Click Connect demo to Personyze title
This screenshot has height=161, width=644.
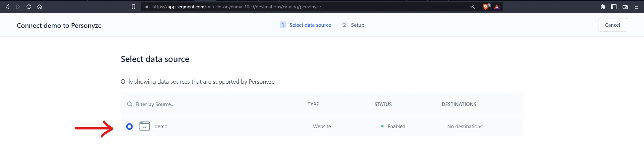click(59, 25)
